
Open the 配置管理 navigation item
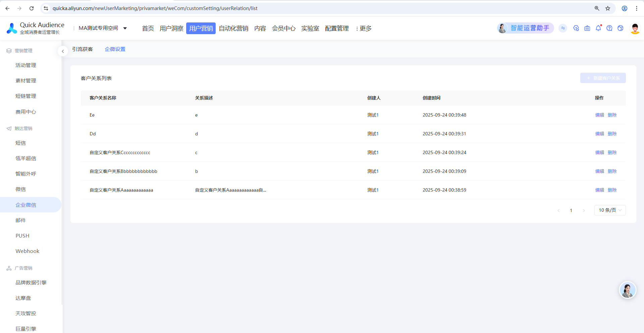(x=337, y=28)
